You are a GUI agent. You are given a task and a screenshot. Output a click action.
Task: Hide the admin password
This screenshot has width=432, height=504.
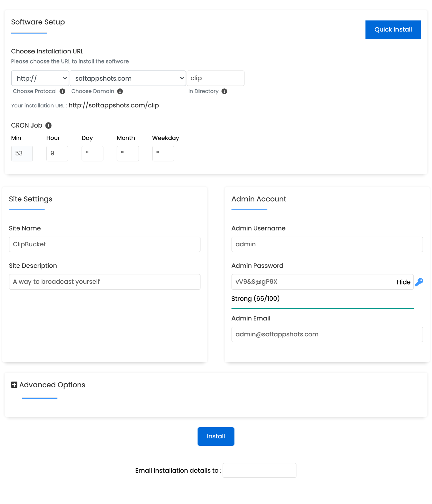pyautogui.click(x=403, y=282)
